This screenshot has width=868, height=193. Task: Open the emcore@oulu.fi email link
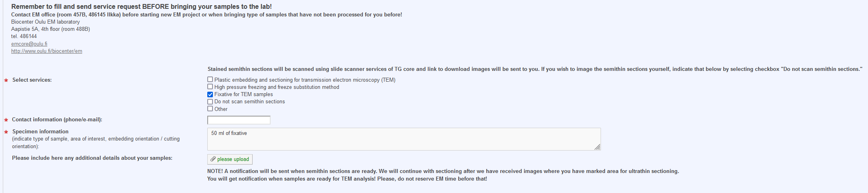[x=29, y=44]
